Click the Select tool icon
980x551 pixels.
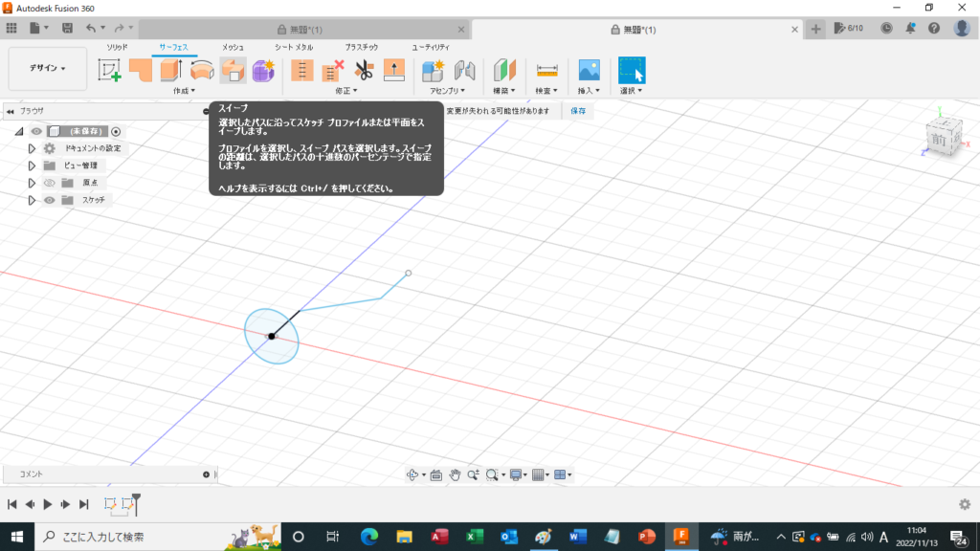pos(632,70)
